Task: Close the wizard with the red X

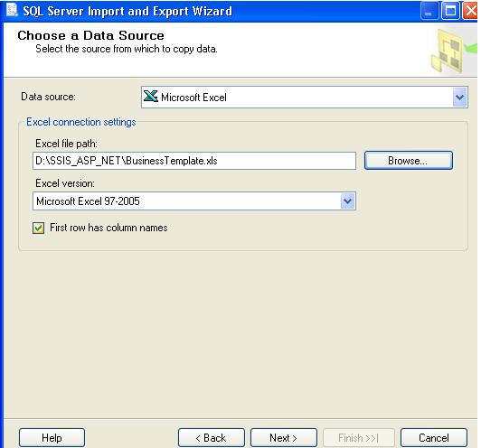Action: pos(470,11)
